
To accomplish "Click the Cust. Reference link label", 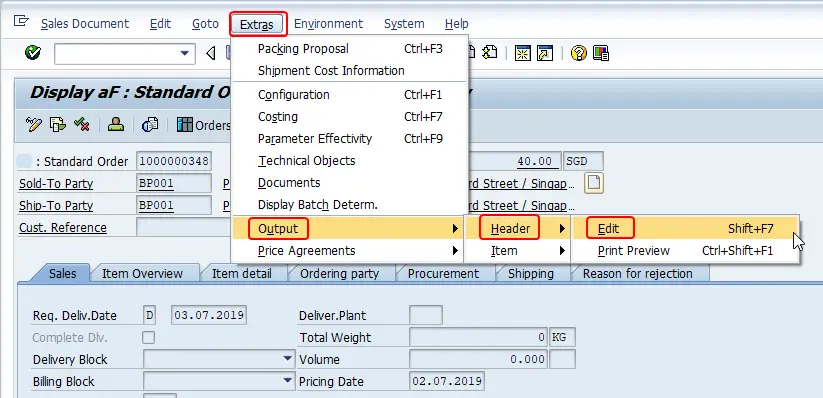I will pyautogui.click(x=63, y=228).
